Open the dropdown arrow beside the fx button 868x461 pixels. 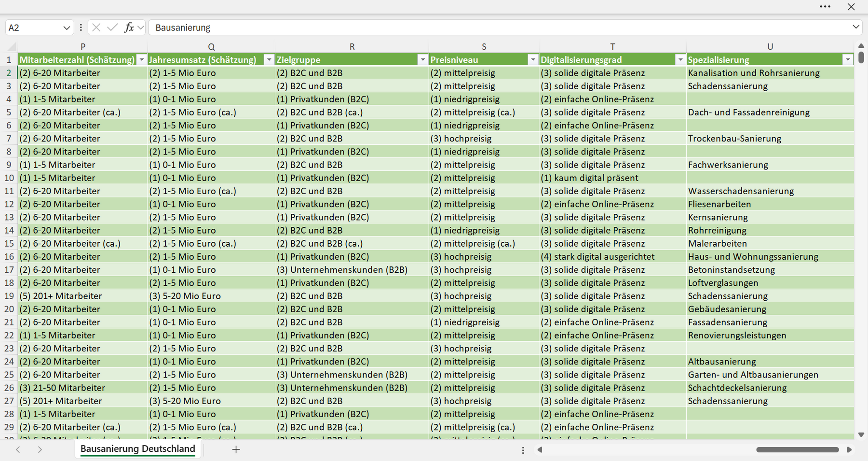click(140, 28)
